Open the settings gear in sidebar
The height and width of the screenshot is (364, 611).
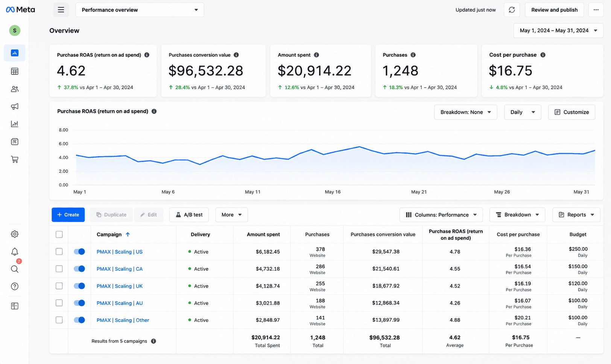click(x=15, y=234)
